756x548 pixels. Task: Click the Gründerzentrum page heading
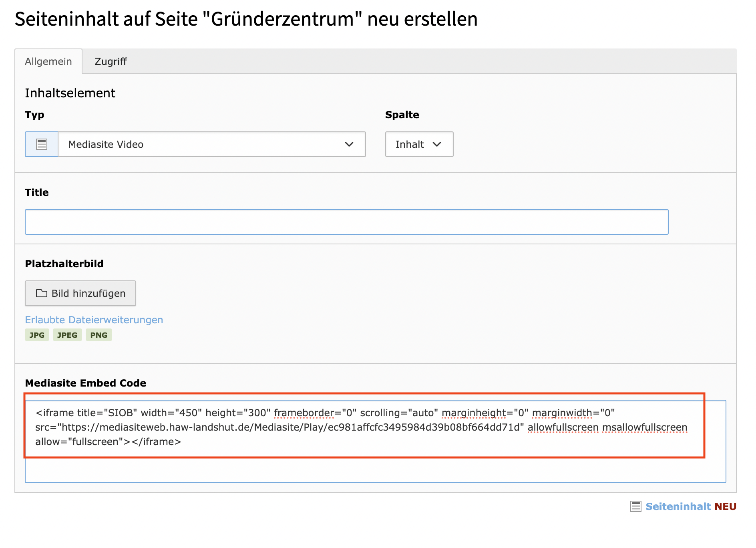click(246, 19)
